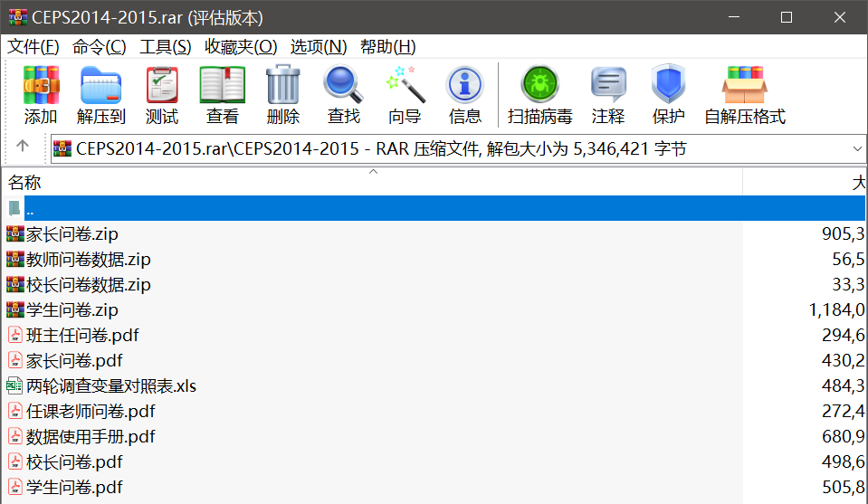The width and height of the screenshot is (868, 504).
Task: Select file name 班主任问卷.pdf
Action: (82, 336)
